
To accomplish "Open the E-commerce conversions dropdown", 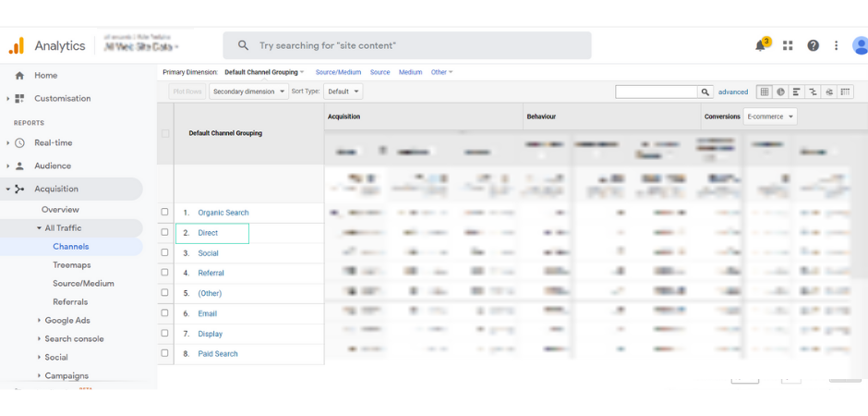I will pyautogui.click(x=770, y=116).
